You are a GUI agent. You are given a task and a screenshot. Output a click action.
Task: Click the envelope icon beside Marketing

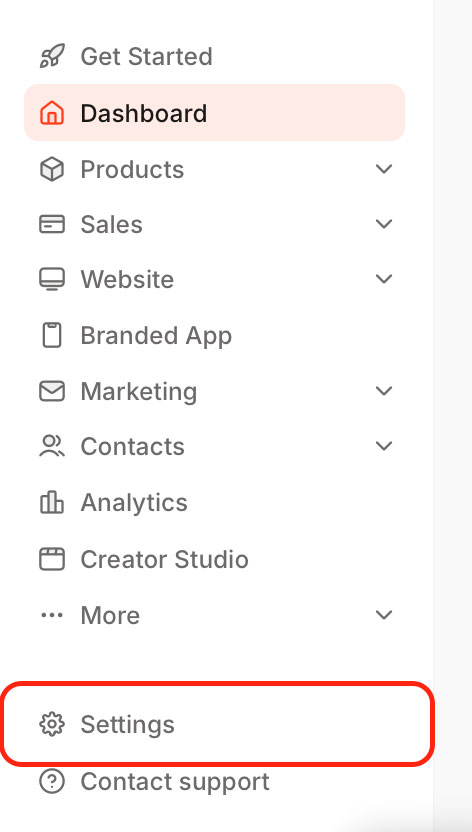pyautogui.click(x=52, y=391)
